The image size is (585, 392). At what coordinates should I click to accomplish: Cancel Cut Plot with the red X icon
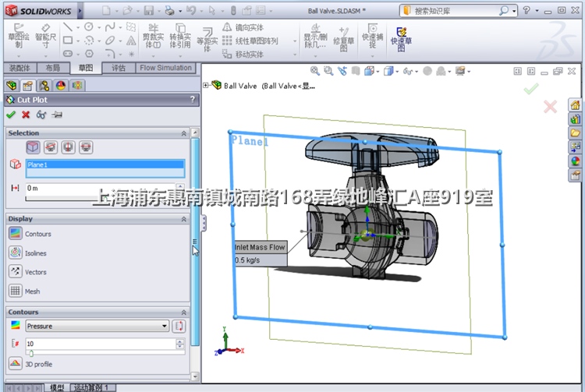click(x=26, y=115)
